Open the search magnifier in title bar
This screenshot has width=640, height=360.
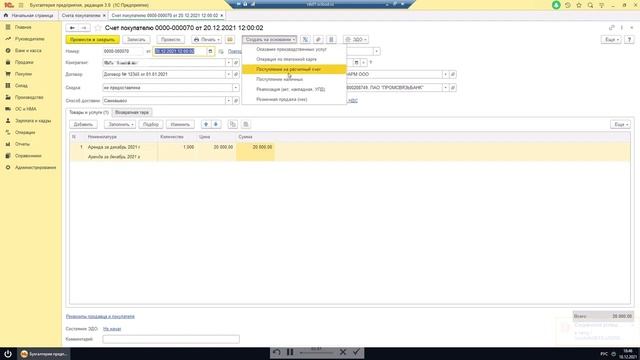click(x=590, y=5)
